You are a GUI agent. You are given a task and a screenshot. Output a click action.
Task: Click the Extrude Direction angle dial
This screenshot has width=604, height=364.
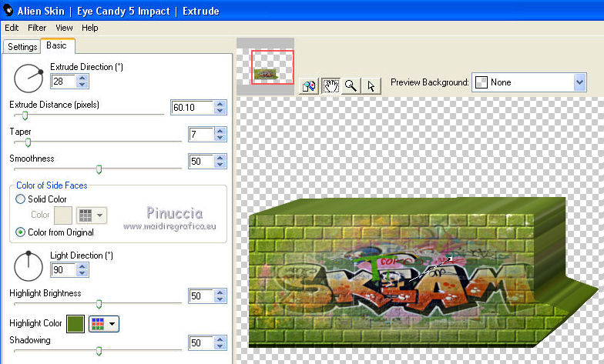tap(28, 78)
